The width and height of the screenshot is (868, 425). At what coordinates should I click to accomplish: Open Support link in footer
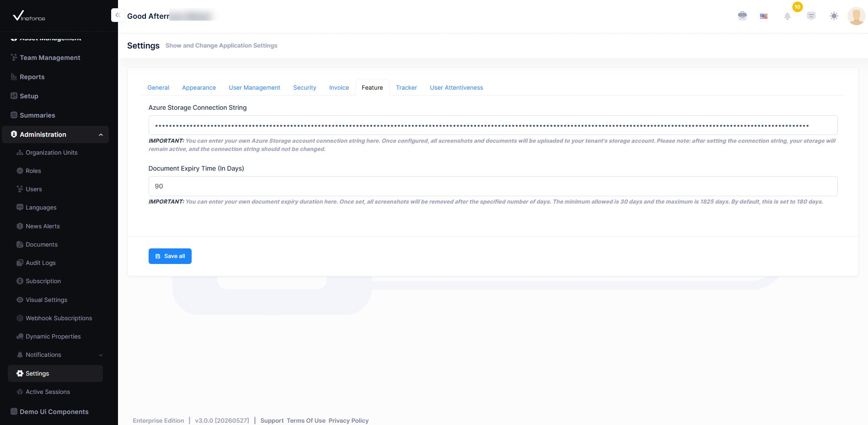(x=272, y=420)
